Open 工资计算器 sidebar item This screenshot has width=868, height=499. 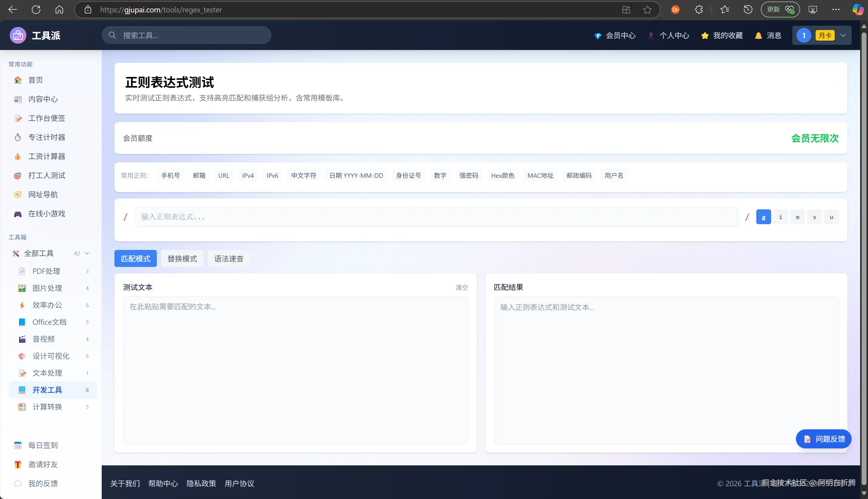tap(53, 156)
